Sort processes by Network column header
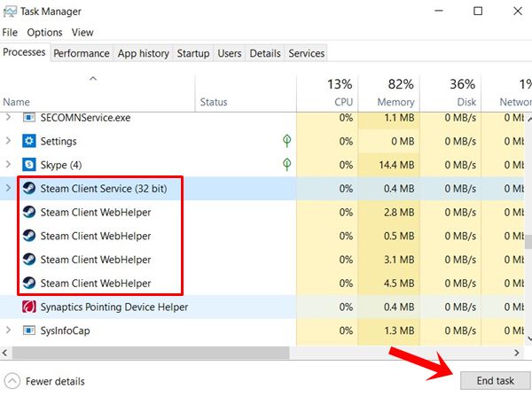The image size is (532, 397). (x=507, y=92)
